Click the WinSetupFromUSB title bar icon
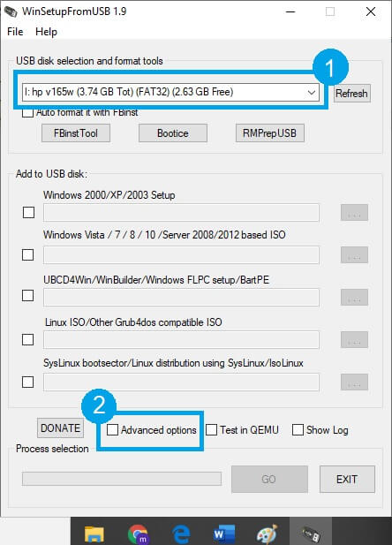Screen dimensions: 392x545 (11, 11)
